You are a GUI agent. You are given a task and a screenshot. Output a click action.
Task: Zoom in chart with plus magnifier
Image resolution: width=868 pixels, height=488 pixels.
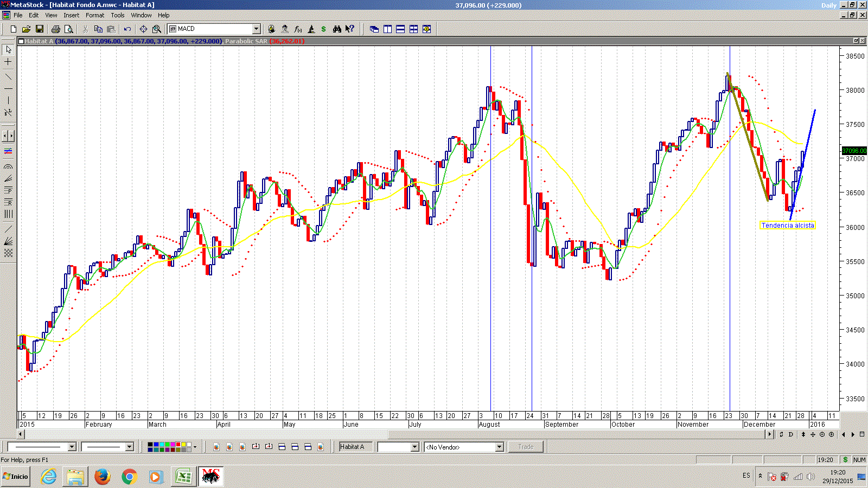pos(831,434)
